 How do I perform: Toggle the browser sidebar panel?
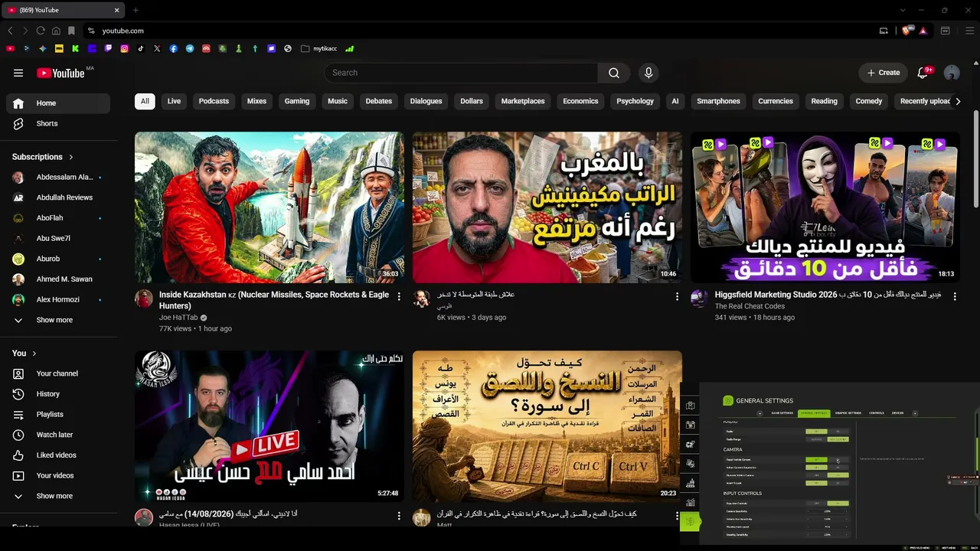pyautogui.click(x=946, y=31)
